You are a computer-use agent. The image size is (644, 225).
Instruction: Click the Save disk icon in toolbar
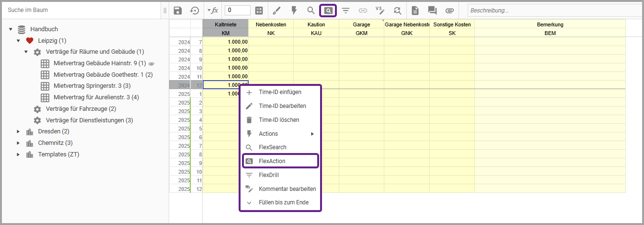pyautogui.click(x=178, y=10)
